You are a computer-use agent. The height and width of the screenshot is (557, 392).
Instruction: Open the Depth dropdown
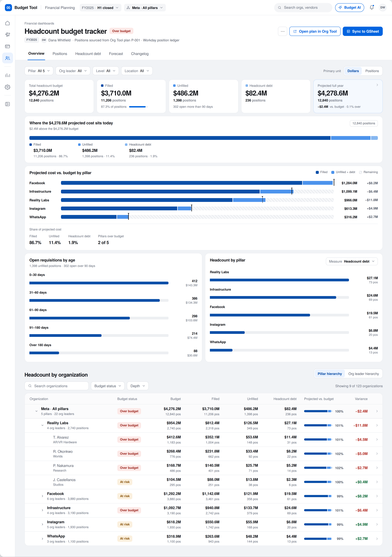(x=138, y=386)
